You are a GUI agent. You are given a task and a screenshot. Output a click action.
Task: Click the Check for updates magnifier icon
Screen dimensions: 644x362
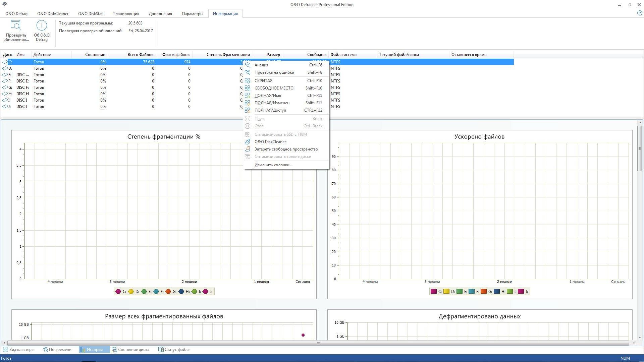(x=16, y=25)
